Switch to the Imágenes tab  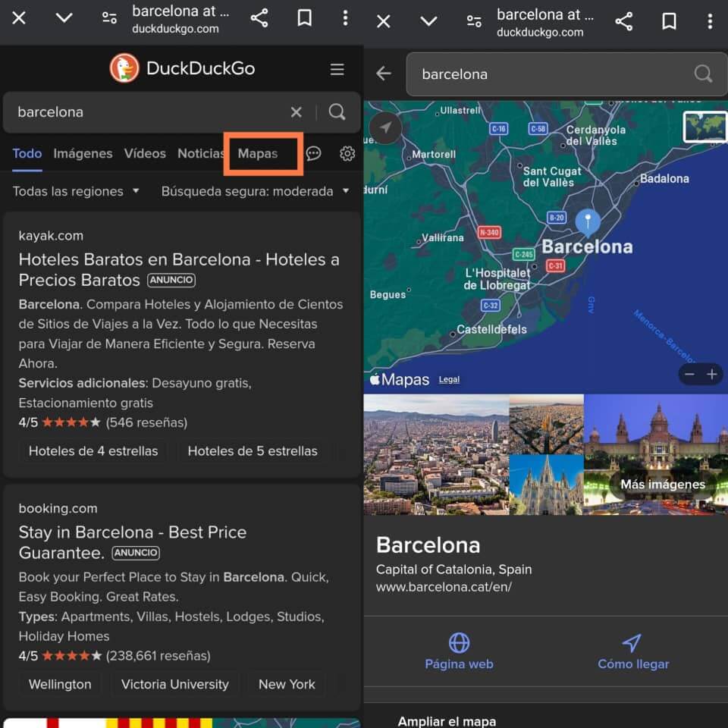click(83, 154)
